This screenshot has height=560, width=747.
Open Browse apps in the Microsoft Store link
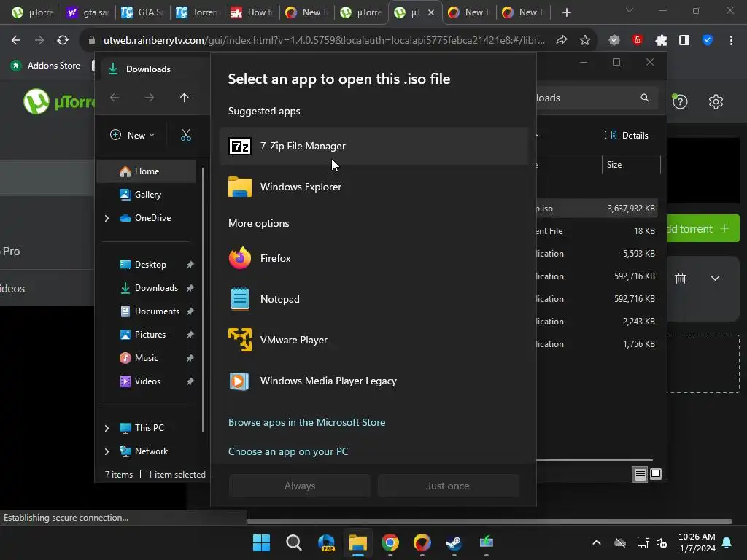tap(306, 422)
